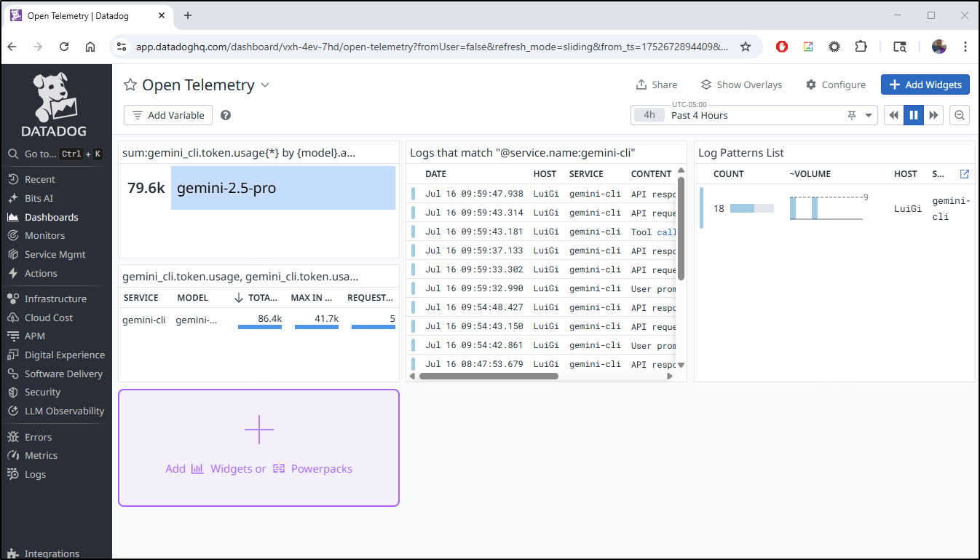
Task: Step the time window backward
Action: point(893,115)
